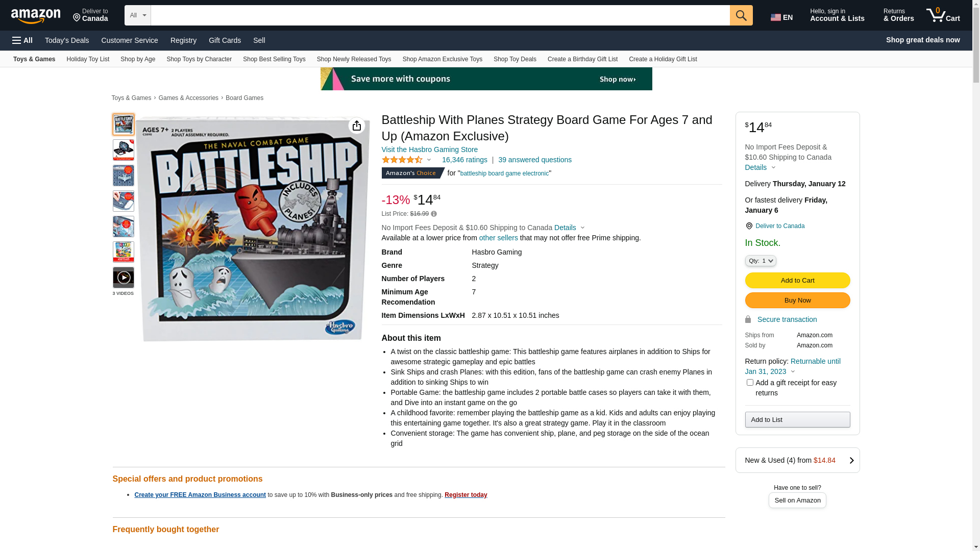Open Today's Deals menu item
The width and height of the screenshot is (980, 551).
pos(67,40)
